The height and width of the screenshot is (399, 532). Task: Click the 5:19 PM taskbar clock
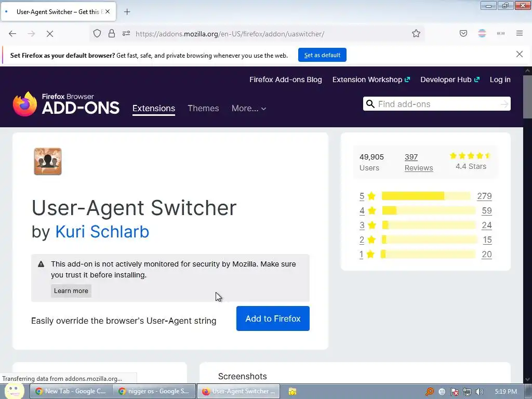pyautogui.click(x=506, y=392)
